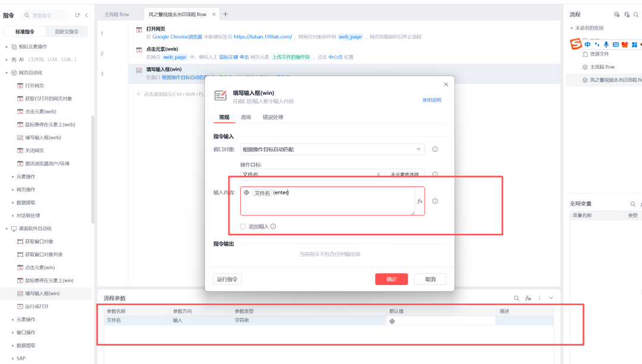Open the four-square toolbox icon on the Sogou bar
Image resolution: width=642 pixels, height=364 pixels.
click(x=634, y=44)
